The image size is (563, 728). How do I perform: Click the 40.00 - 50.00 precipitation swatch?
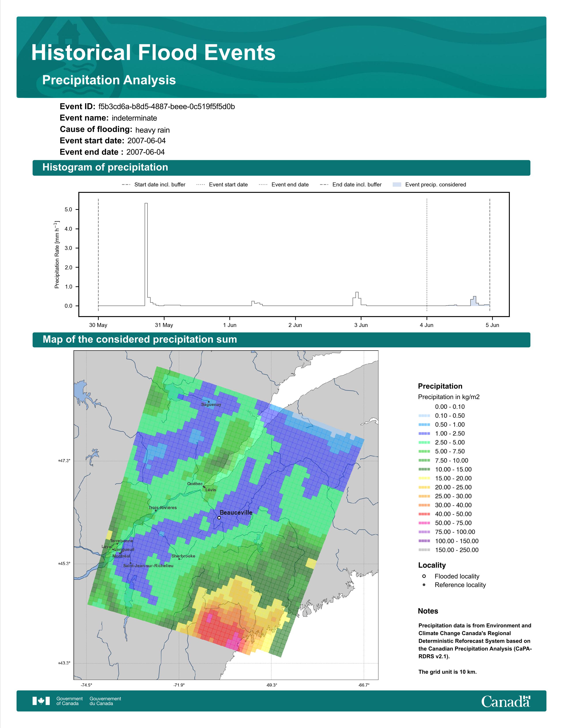coord(424,514)
